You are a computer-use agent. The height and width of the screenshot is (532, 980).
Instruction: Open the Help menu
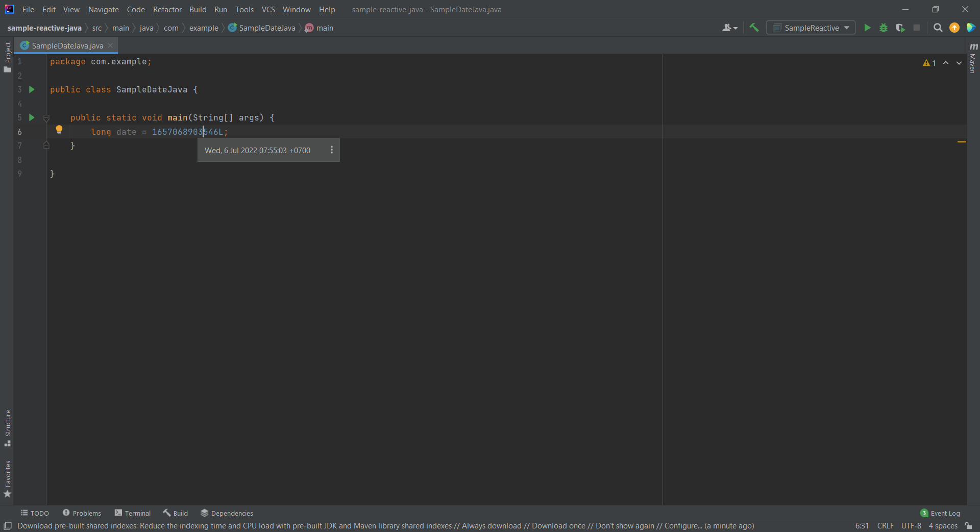[327, 9]
